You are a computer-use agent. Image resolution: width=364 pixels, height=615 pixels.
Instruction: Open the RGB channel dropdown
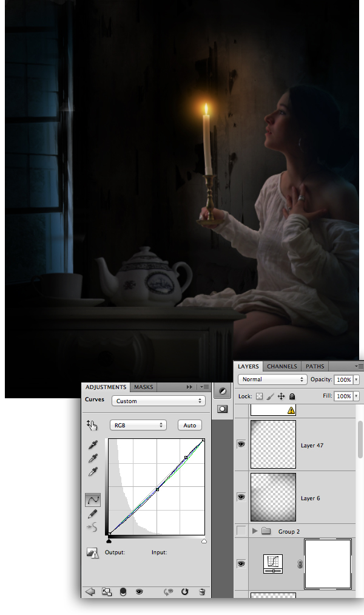(138, 425)
